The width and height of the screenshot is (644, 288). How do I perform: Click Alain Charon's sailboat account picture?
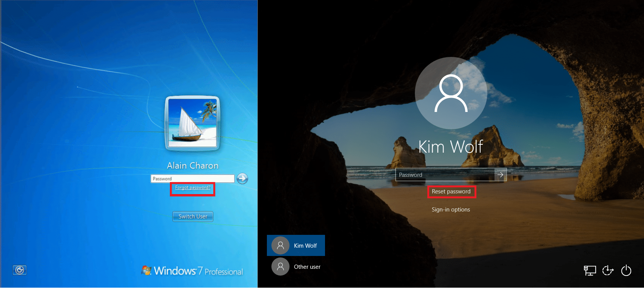[193, 123]
